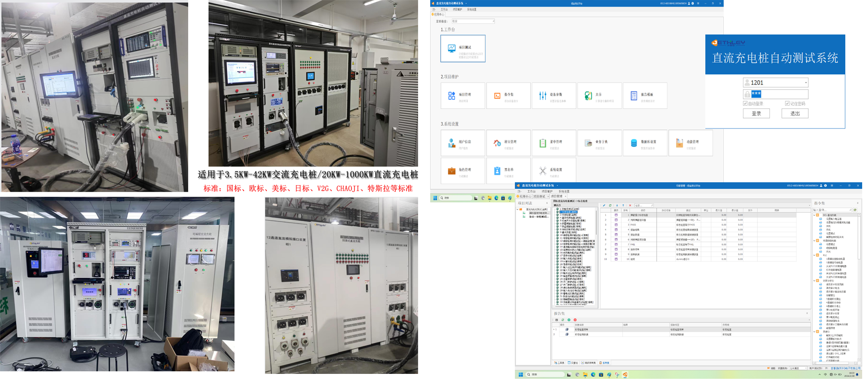Open the 设备参数 settings tile
This screenshot has height=386, width=868.
click(554, 95)
